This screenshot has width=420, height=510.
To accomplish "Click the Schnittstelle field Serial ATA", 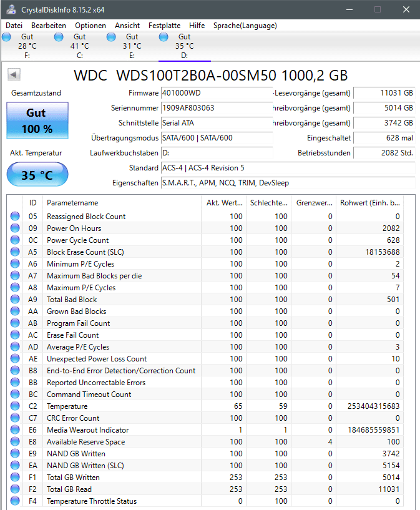I will 217,123.
